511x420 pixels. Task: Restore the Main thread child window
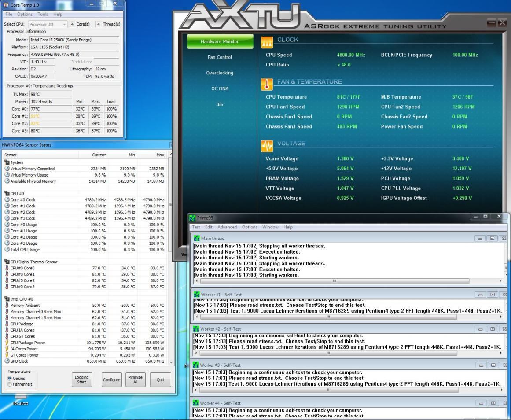(x=492, y=238)
